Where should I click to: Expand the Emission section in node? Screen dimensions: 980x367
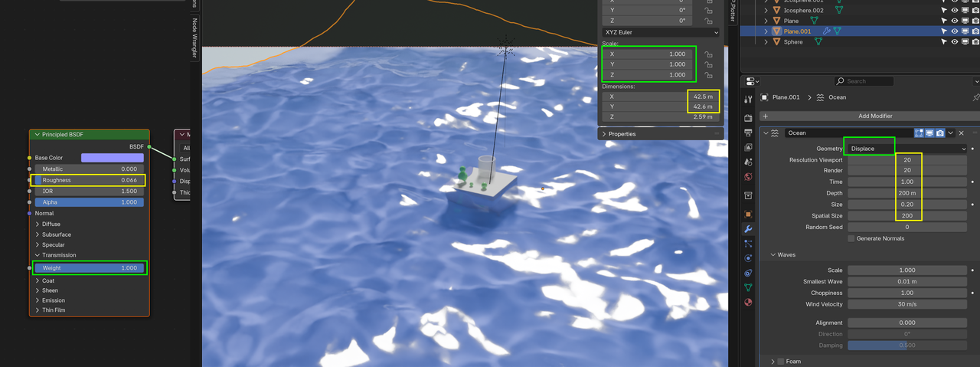click(x=38, y=300)
